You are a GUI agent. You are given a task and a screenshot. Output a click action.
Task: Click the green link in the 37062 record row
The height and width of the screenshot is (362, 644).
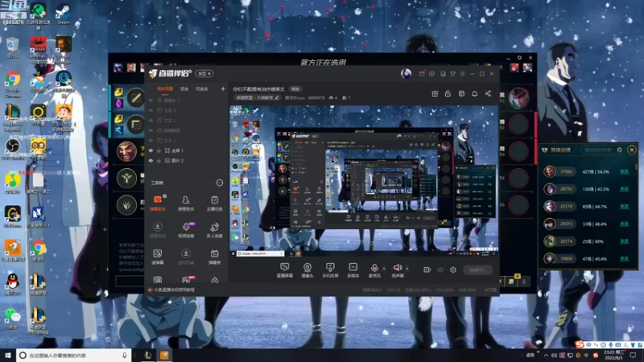625,171
